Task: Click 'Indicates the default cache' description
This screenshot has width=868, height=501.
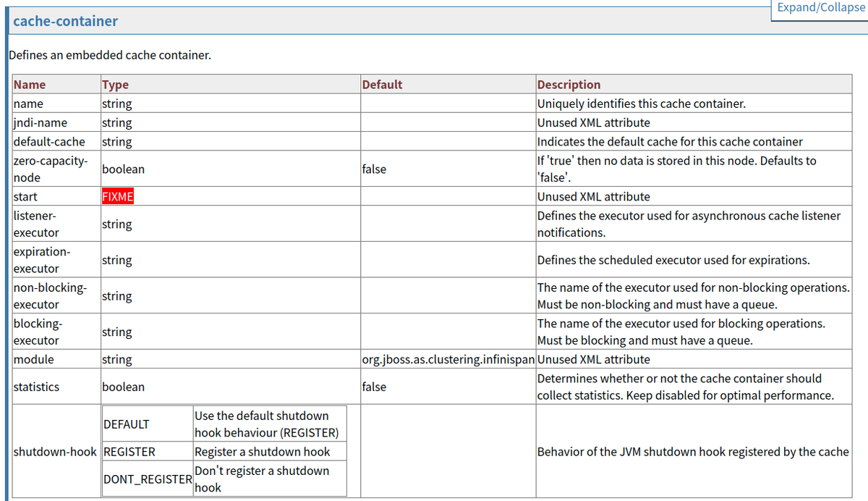Action: click(670, 141)
